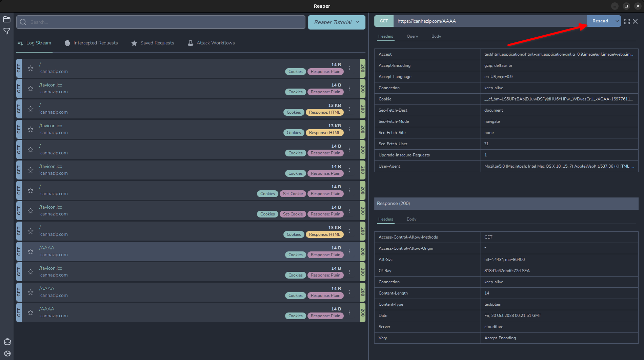Image resolution: width=644 pixels, height=360 pixels.
Task: Star the first /favicon.ico request
Action: [x=31, y=89]
